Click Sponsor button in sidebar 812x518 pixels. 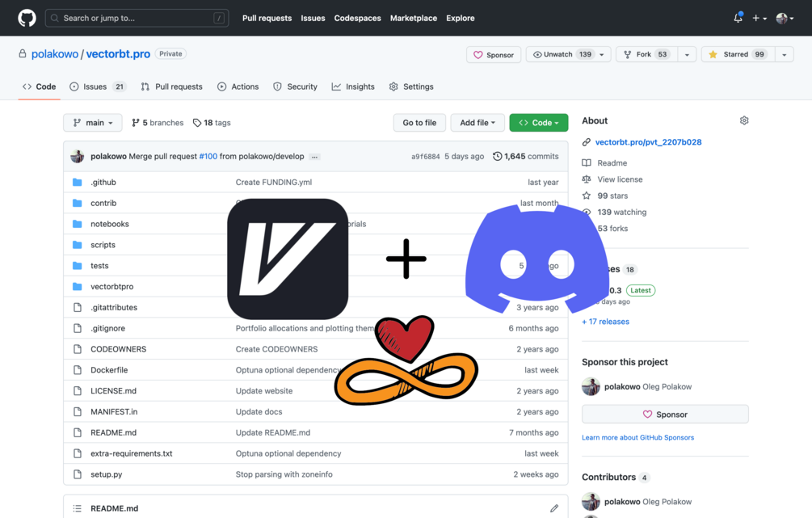tap(665, 415)
